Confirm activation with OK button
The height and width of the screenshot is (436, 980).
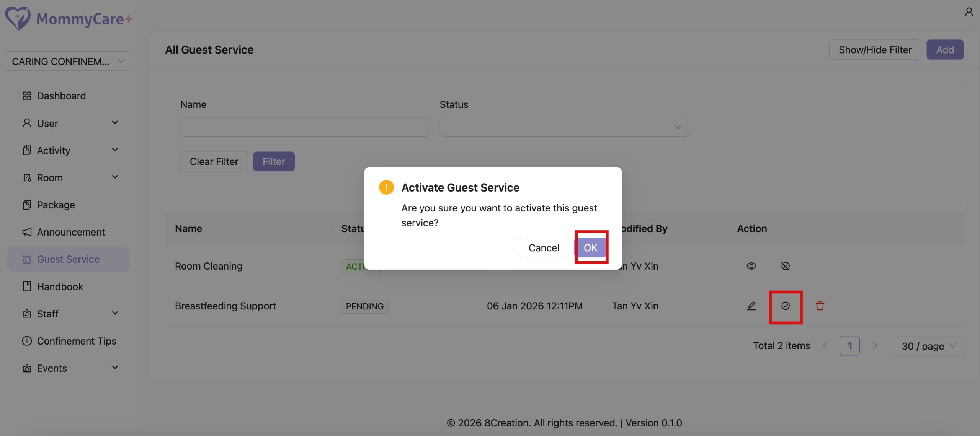tap(591, 247)
